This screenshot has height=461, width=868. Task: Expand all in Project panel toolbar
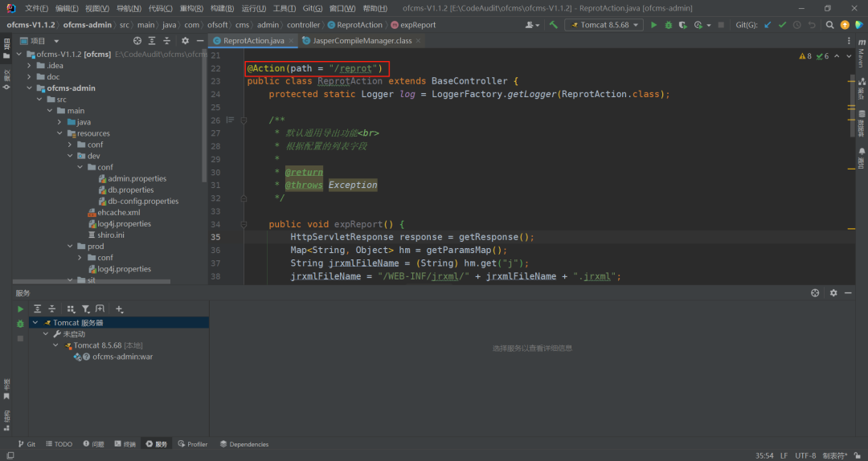152,41
